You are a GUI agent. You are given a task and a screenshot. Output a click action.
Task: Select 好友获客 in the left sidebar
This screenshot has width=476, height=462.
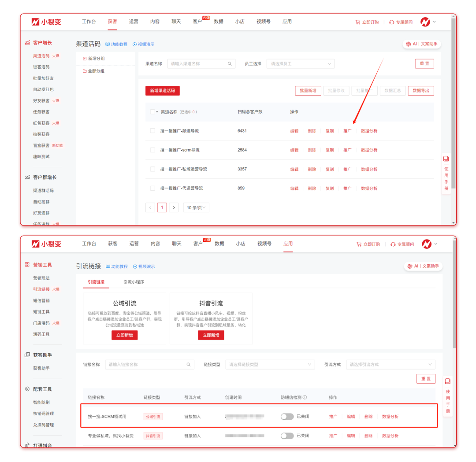41,101
